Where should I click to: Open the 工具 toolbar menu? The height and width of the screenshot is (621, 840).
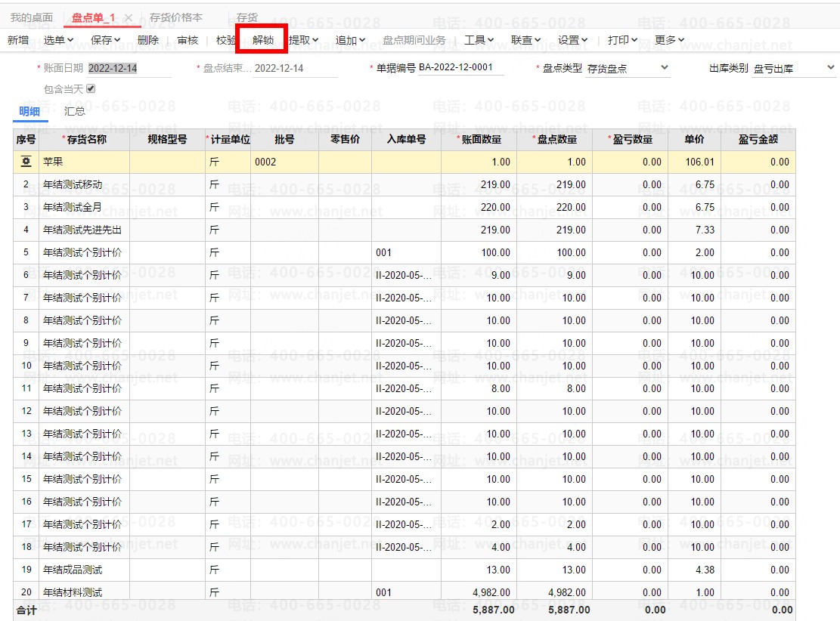click(x=479, y=40)
